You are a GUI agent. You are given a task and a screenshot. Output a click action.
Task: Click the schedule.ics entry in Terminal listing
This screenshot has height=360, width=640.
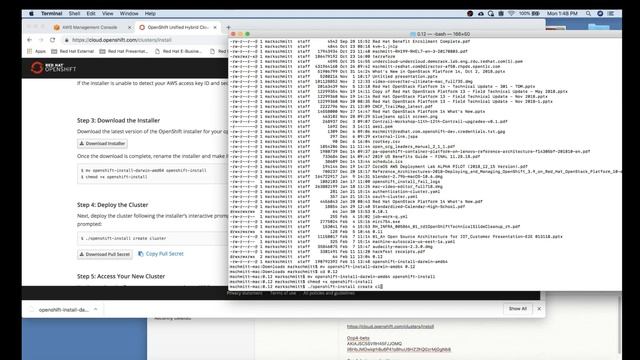(x=387, y=162)
